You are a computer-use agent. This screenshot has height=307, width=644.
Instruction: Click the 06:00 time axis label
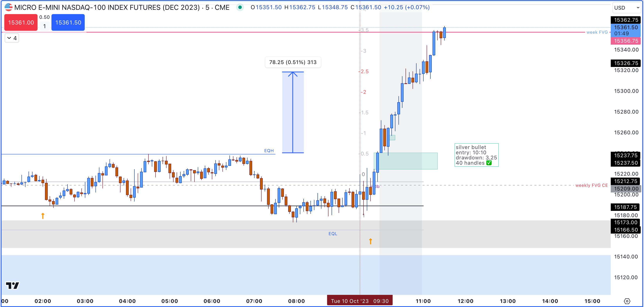click(x=212, y=301)
